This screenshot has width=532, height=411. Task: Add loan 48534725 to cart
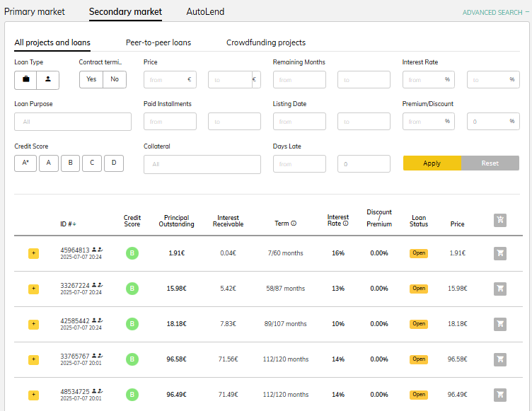click(x=499, y=395)
